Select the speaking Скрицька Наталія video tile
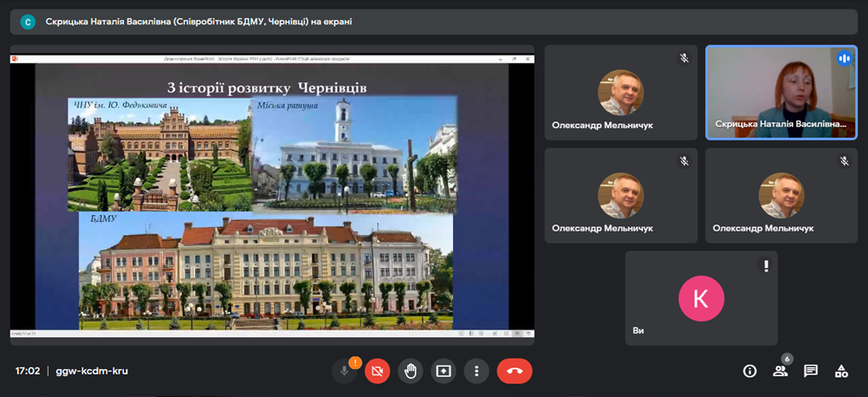The width and height of the screenshot is (868, 397). [x=781, y=93]
